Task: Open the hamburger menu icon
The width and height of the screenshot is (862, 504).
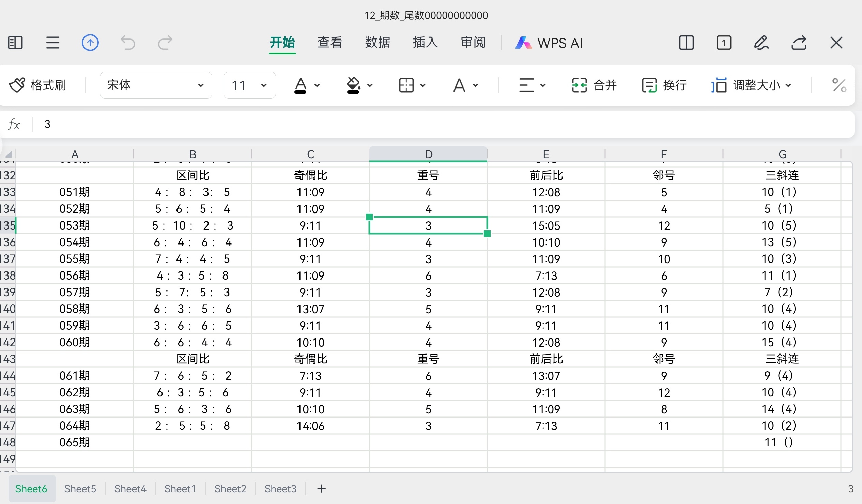Action: 53,43
